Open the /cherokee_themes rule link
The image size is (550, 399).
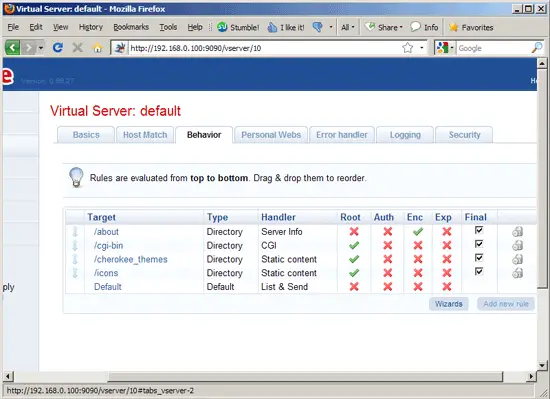tap(130, 259)
